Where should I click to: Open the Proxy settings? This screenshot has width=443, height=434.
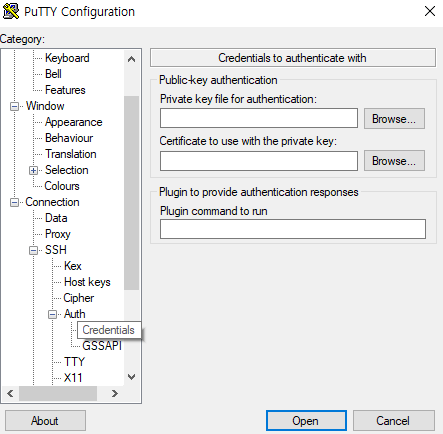tap(58, 234)
